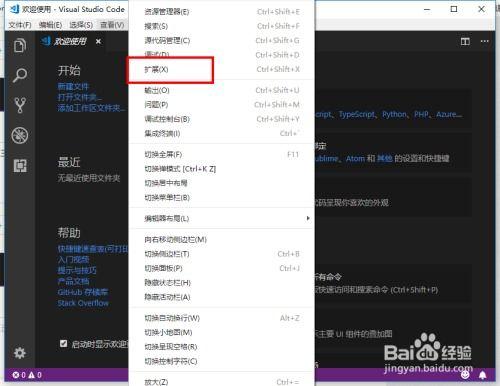The height and width of the screenshot is (386, 500).
Task: Close the 欢迎使用 tab
Action: pyautogui.click(x=98, y=41)
